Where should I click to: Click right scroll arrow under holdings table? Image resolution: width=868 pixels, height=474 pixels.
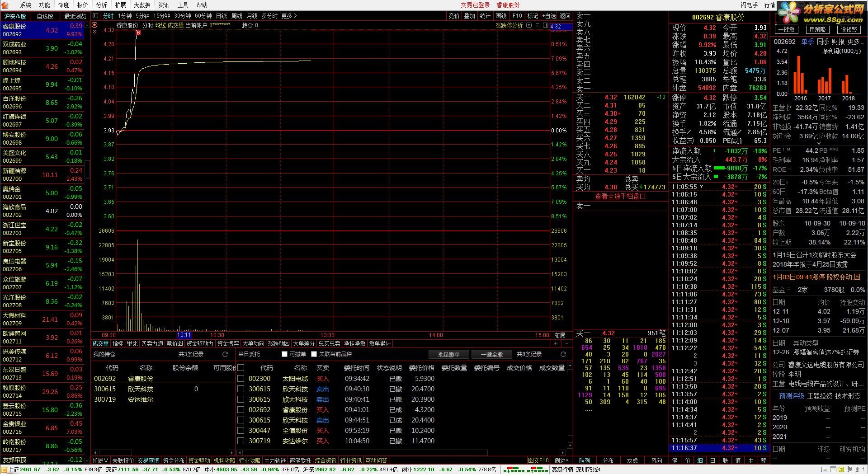(231, 452)
